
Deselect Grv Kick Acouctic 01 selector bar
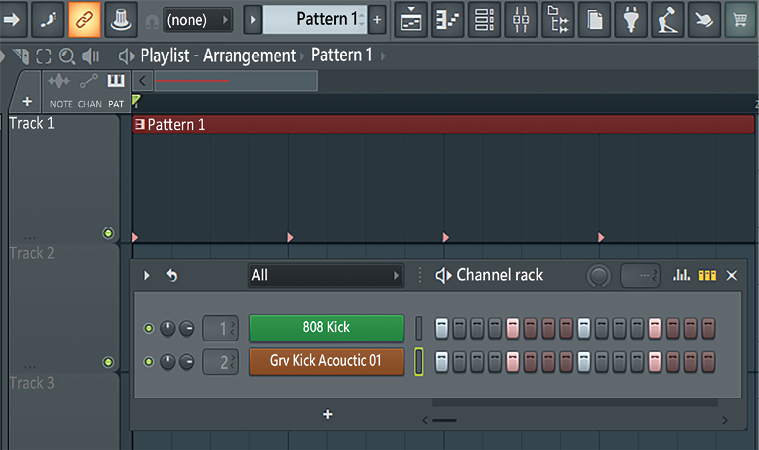coord(419,361)
